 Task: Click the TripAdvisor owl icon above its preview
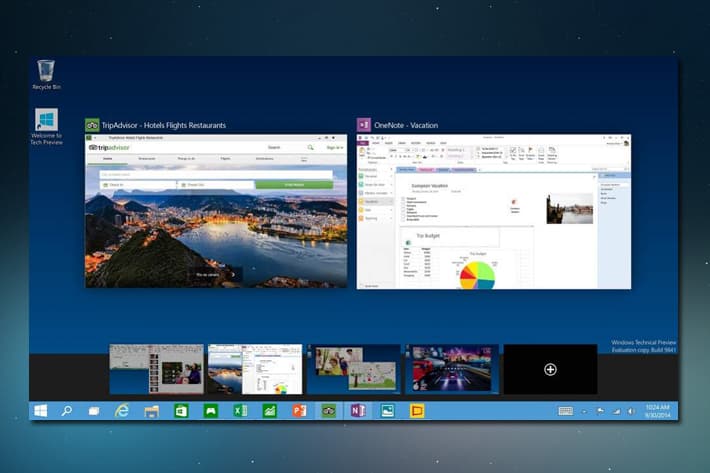[x=92, y=125]
